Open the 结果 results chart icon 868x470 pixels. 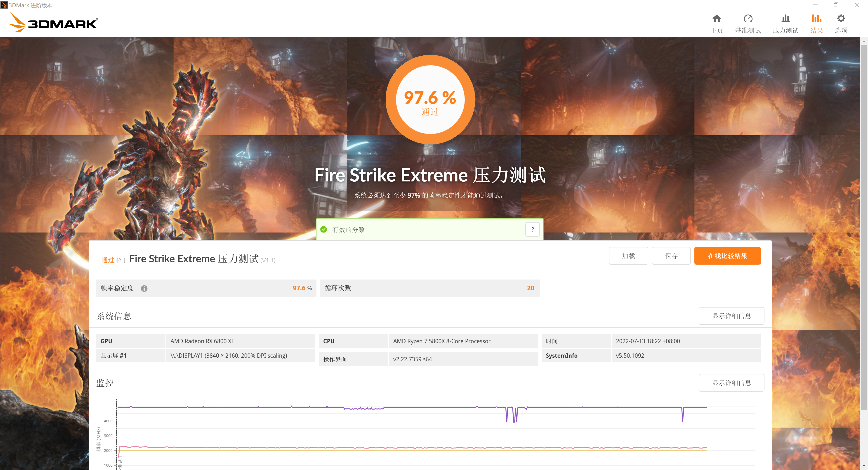click(816, 19)
